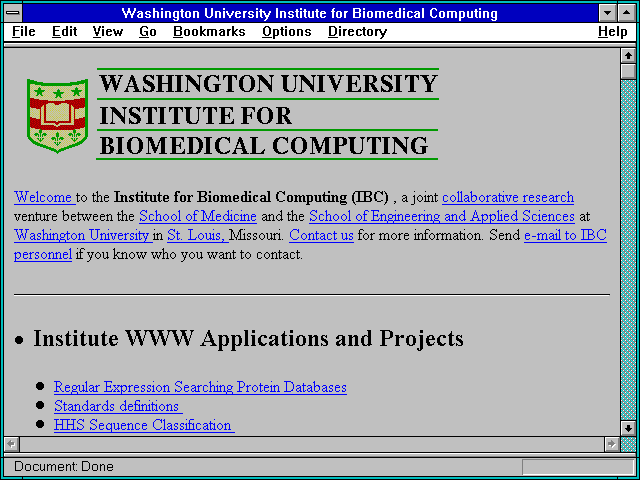This screenshot has height=480, width=640.
Task: Open the Go menu
Action: coord(147,32)
